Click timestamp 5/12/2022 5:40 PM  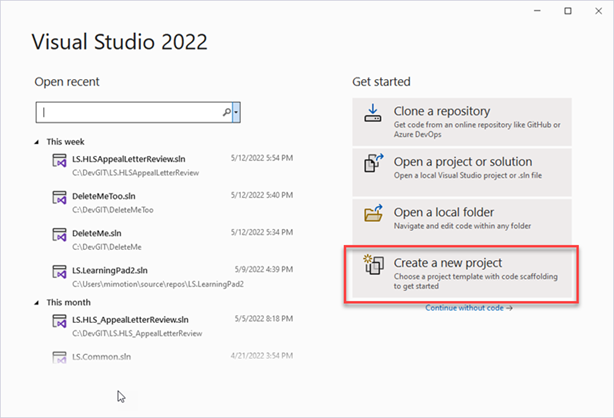pyautogui.click(x=262, y=195)
